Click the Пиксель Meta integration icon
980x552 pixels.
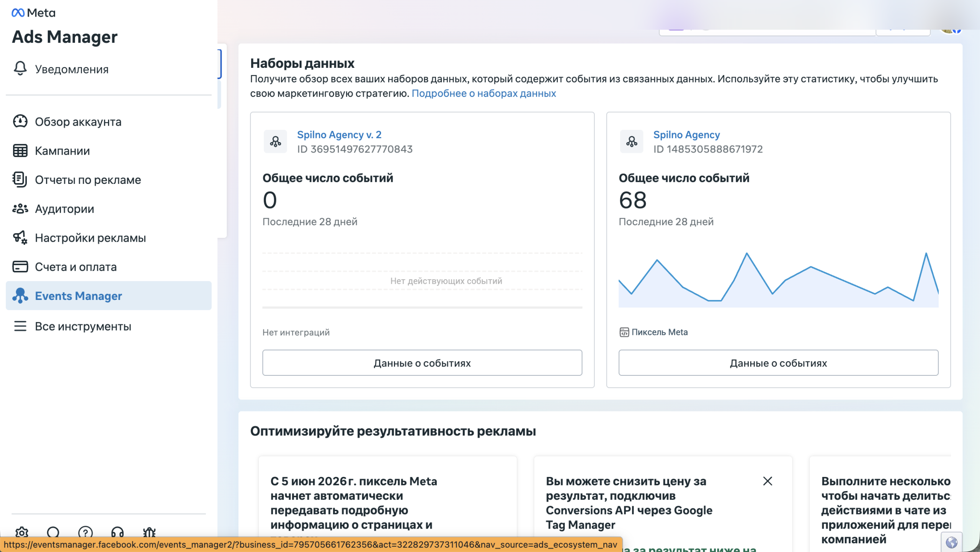[624, 332]
